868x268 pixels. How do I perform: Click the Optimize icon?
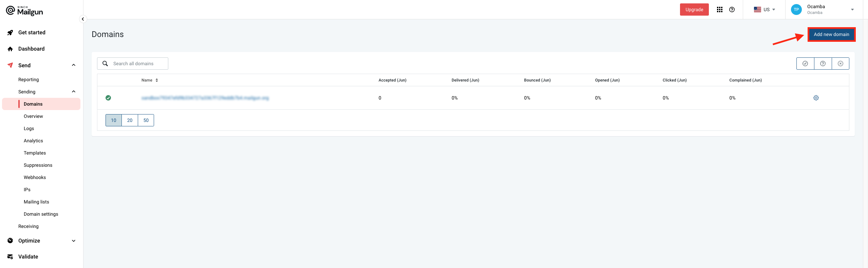10,240
